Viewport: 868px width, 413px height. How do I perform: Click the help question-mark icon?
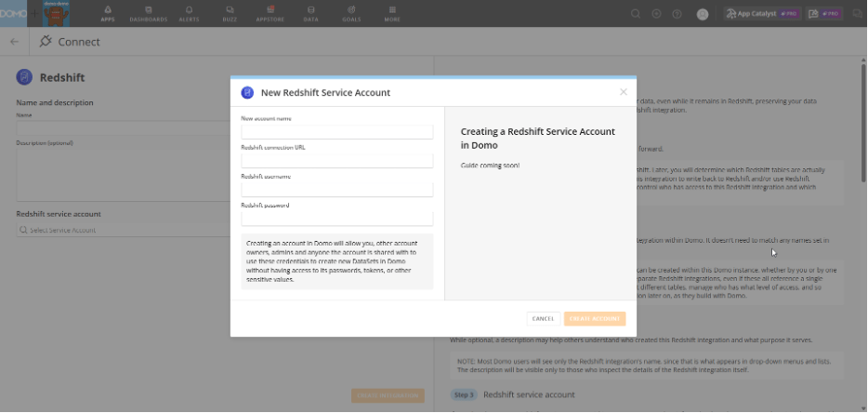[677, 14]
